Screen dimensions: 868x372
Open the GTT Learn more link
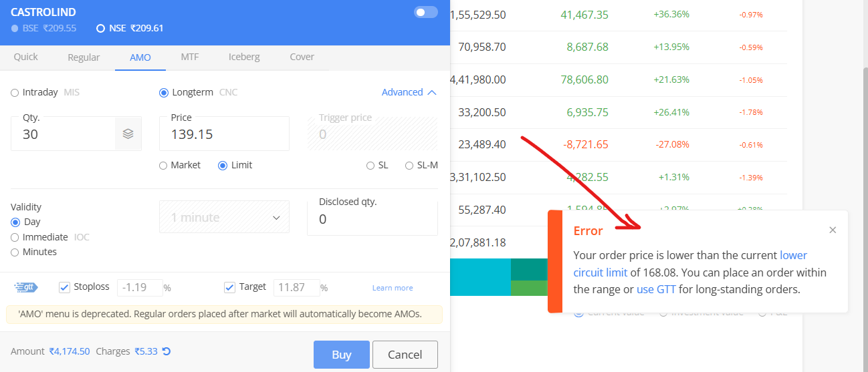coord(393,288)
